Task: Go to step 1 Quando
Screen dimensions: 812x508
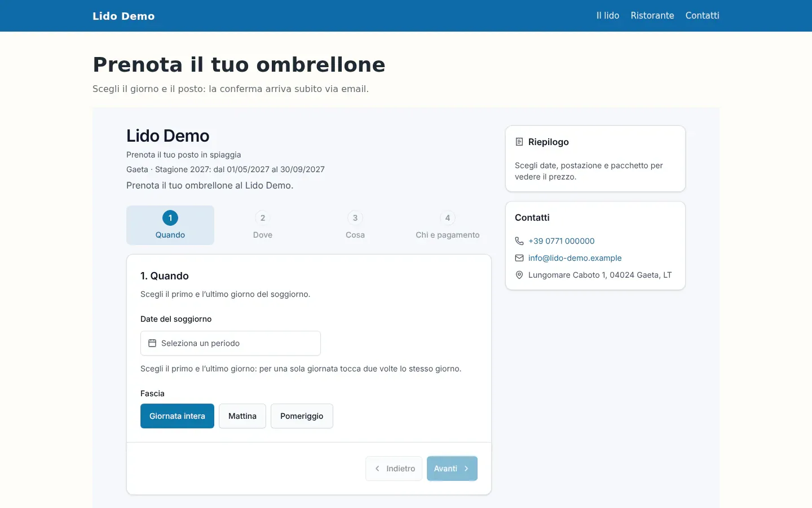Action: coord(170,225)
